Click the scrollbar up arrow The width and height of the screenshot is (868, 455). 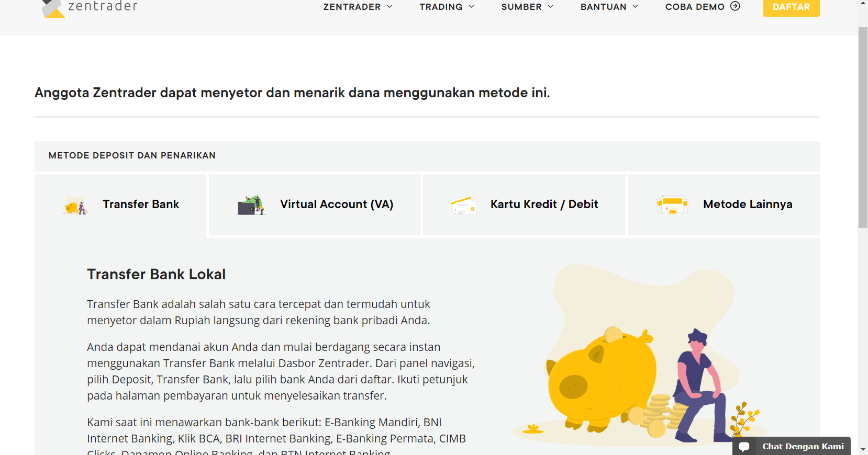863,3
